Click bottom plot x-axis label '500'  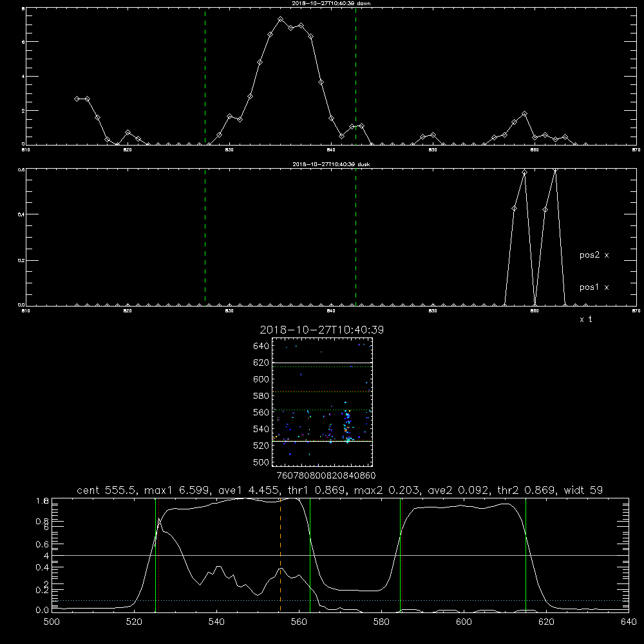[52, 622]
